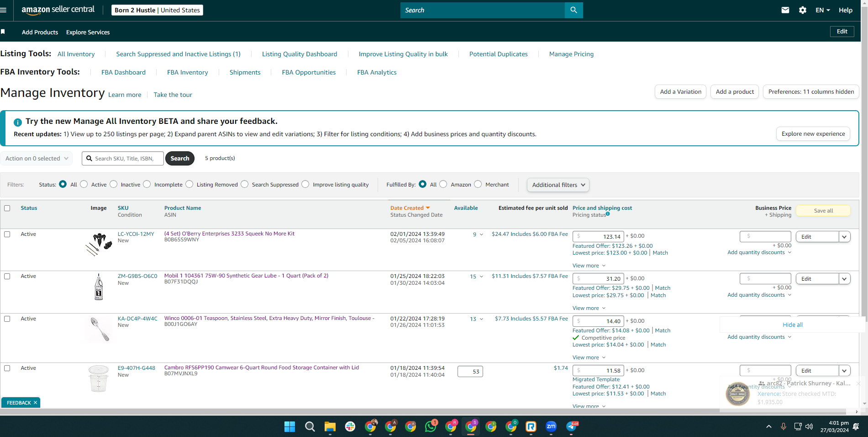
Task: Click the magnifier search button in header
Action: (573, 10)
